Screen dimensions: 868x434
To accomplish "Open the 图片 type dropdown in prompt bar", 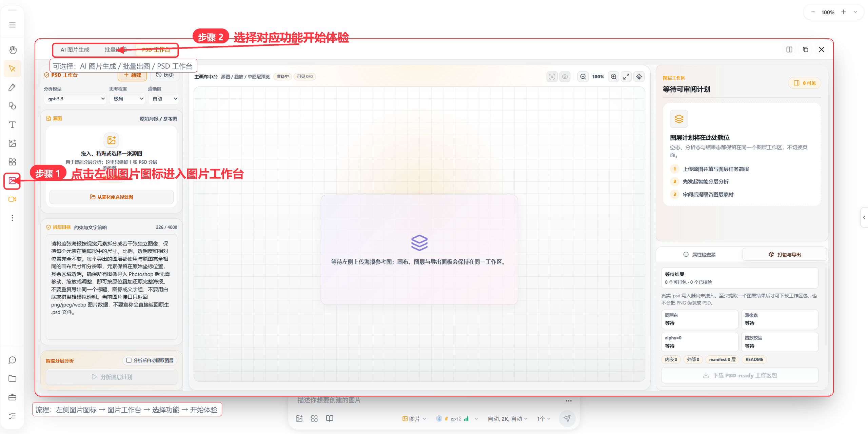I will [x=414, y=419].
